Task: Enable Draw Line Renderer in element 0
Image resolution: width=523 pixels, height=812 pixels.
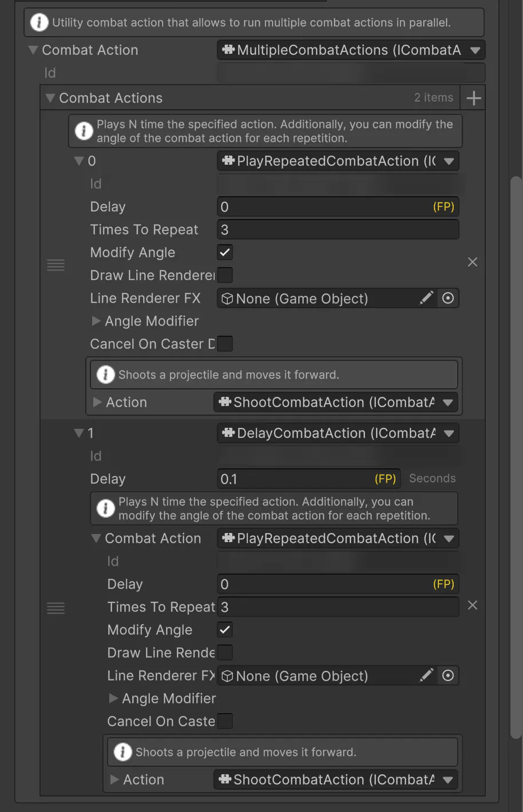Action: 225,275
